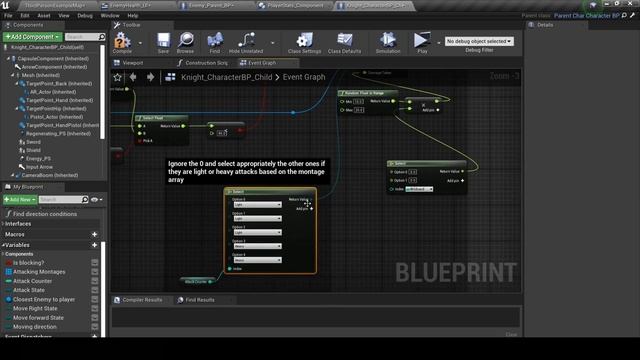Image resolution: width=640 pixels, height=360 pixels.
Task: Toggle visibility of Closest Enemy to player variable
Action: point(95,299)
